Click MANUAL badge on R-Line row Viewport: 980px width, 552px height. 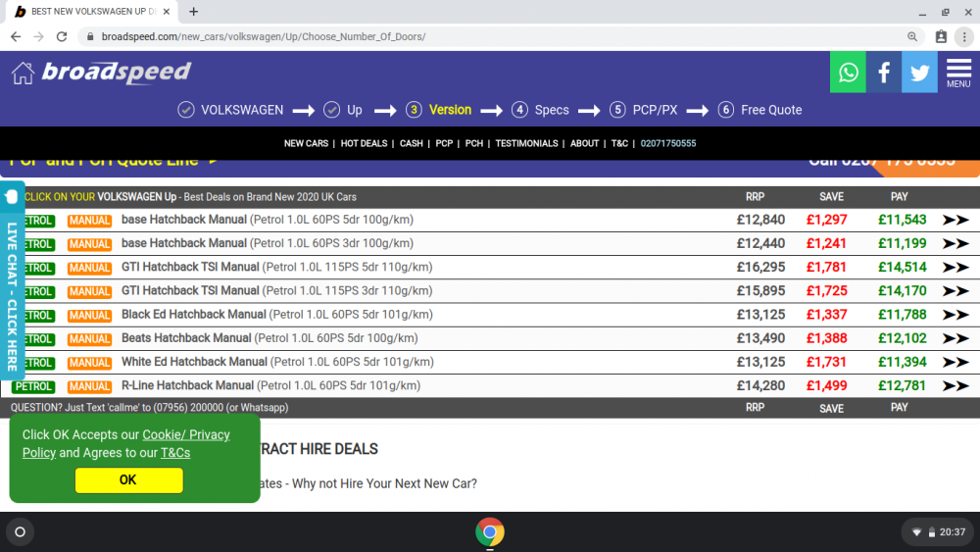pyautogui.click(x=89, y=387)
